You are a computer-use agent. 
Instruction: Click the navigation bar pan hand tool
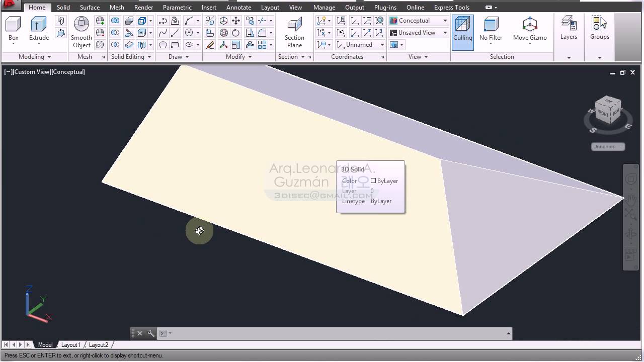click(630, 200)
